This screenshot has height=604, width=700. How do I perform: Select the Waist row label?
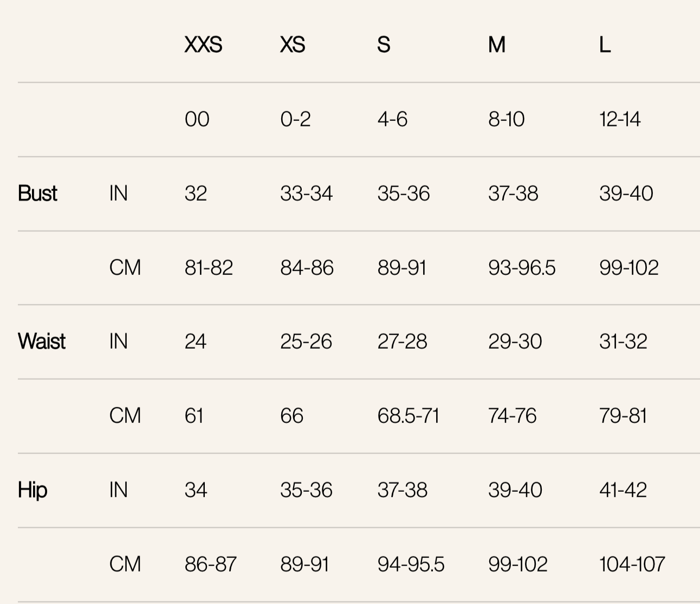point(42,342)
